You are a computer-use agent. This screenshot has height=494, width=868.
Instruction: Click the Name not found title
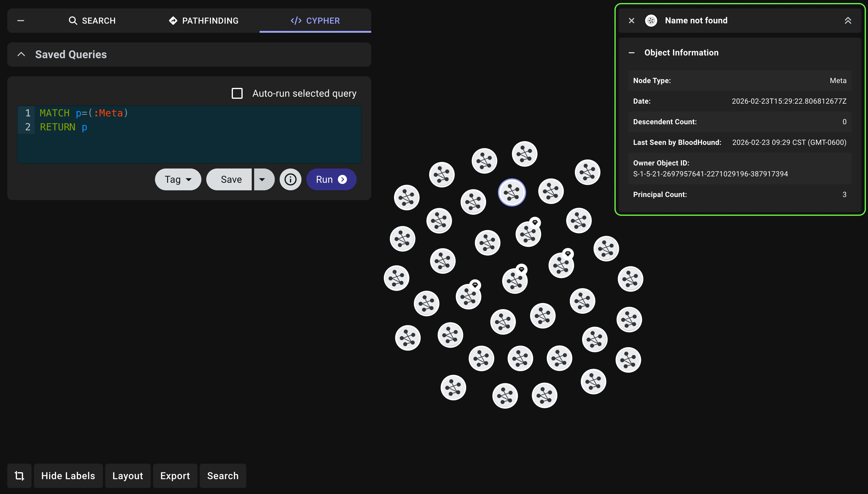696,21
